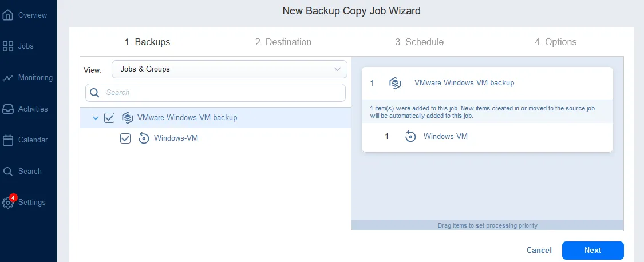This screenshot has width=644, height=262.
Task: Click the backup job stack icon in tree
Action: pyautogui.click(x=128, y=118)
